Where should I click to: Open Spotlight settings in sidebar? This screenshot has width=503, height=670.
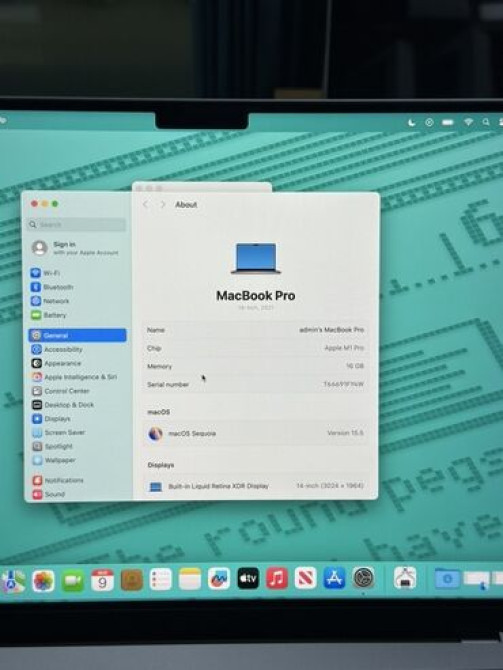(x=53, y=446)
